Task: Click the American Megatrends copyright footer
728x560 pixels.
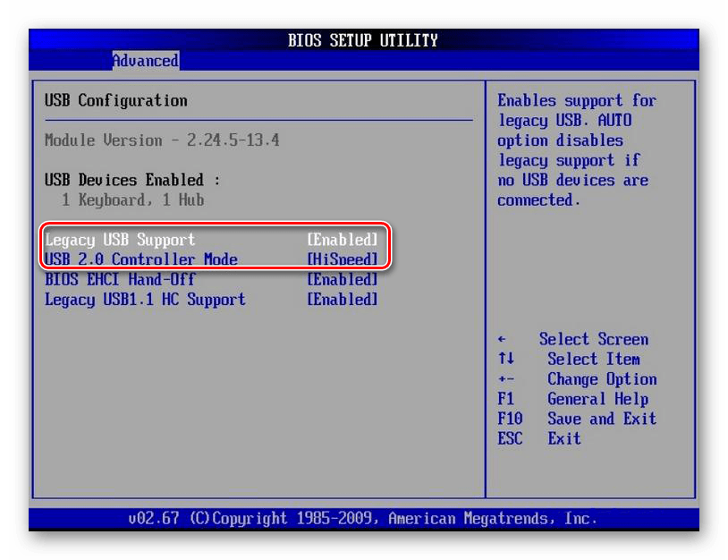Action: point(362,518)
